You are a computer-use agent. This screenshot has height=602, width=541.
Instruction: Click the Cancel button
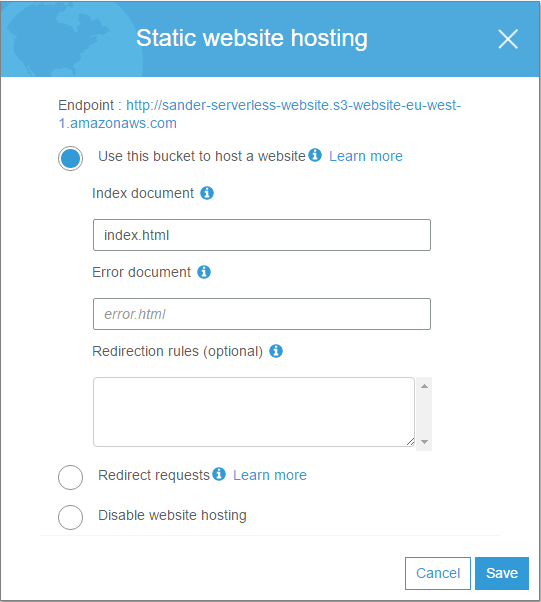click(438, 573)
